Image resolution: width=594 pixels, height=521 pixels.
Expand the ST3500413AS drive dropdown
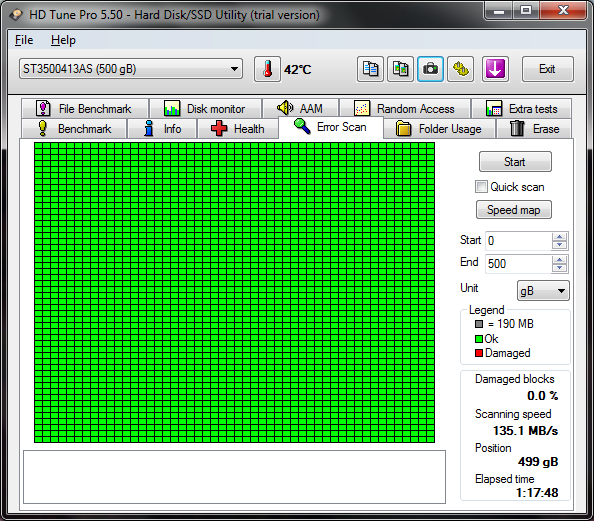tap(131, 69)
